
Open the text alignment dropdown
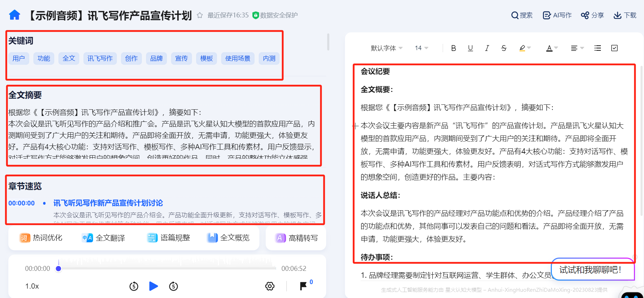(x=577, y=48)
